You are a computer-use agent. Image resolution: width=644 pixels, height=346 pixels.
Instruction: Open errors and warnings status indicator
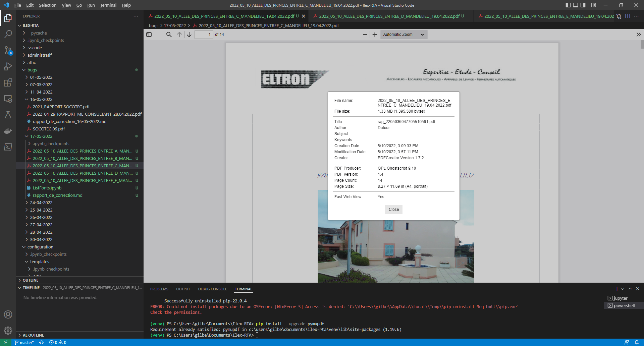(x=58, y=342)
